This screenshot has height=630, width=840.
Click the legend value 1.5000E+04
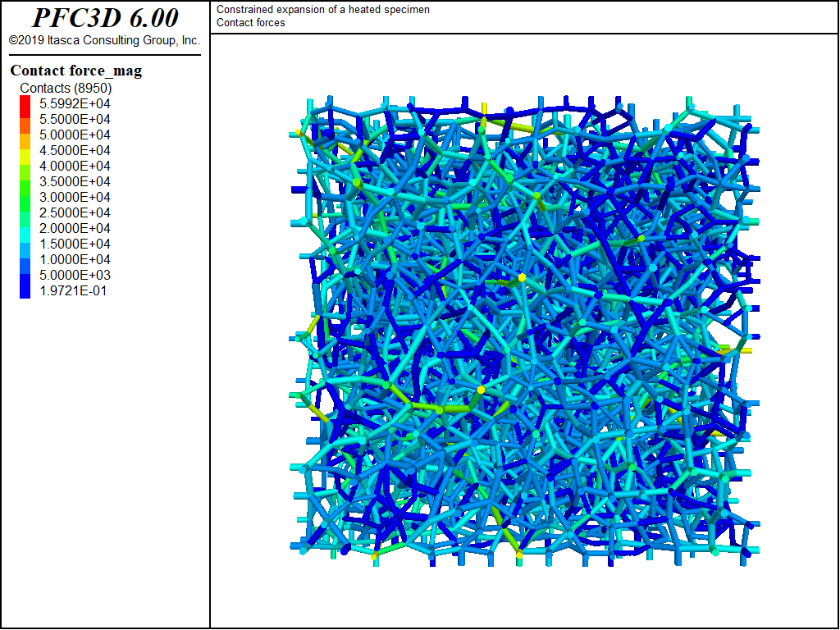(75, 244)
